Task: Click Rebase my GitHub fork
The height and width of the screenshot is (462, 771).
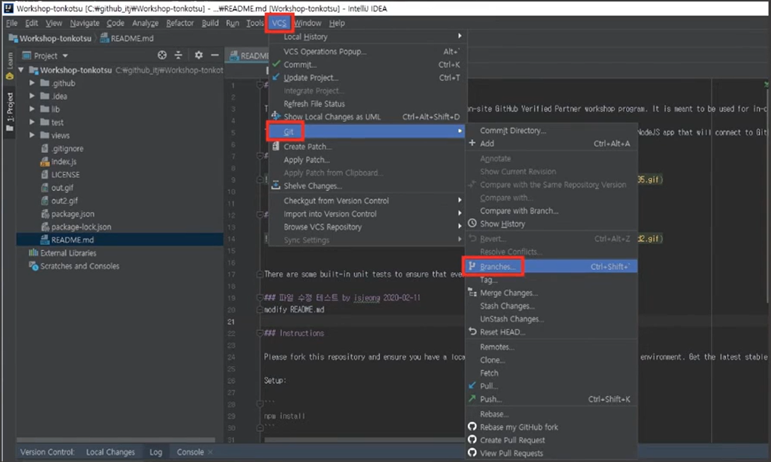Action: pyautogui.click(x=551, y=427)
